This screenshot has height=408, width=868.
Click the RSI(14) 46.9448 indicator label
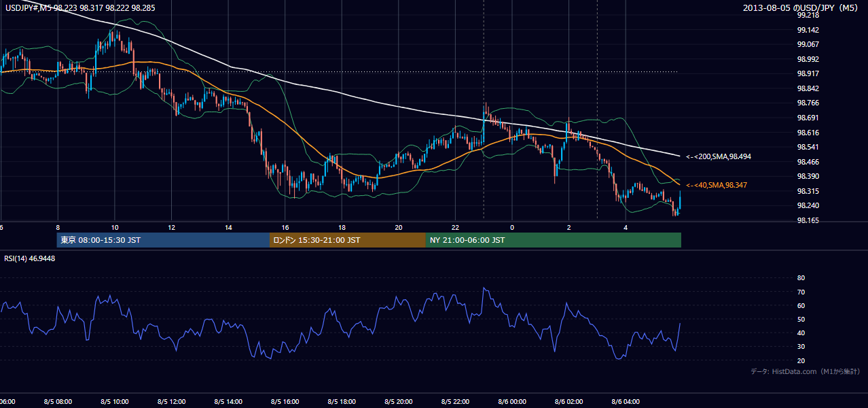tap(30, 258)
